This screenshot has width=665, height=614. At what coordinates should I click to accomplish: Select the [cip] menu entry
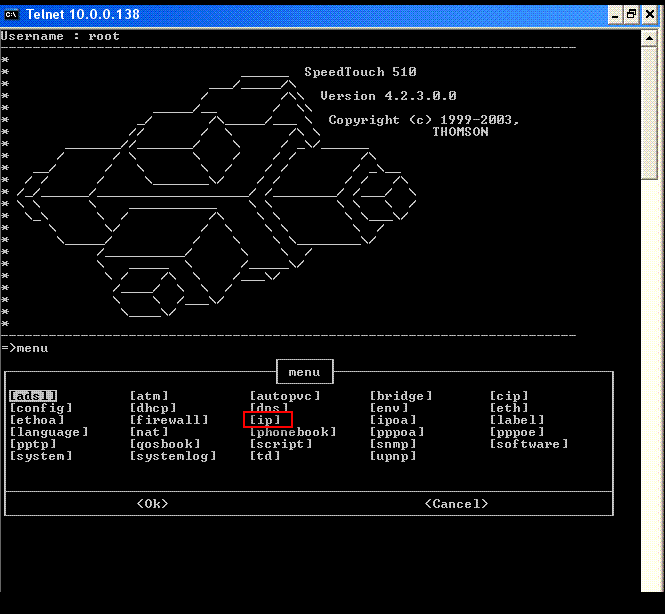[x=509, y=396]
